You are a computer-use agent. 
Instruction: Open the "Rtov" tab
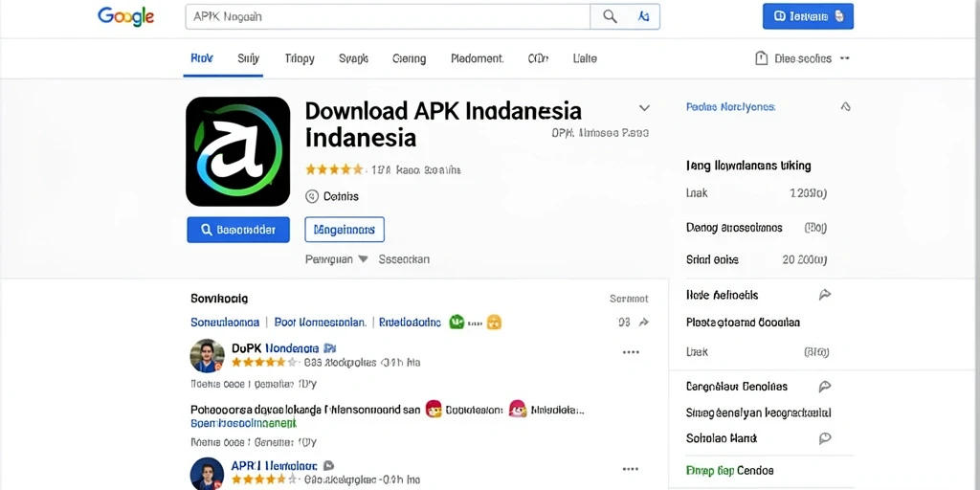[202, 58]
